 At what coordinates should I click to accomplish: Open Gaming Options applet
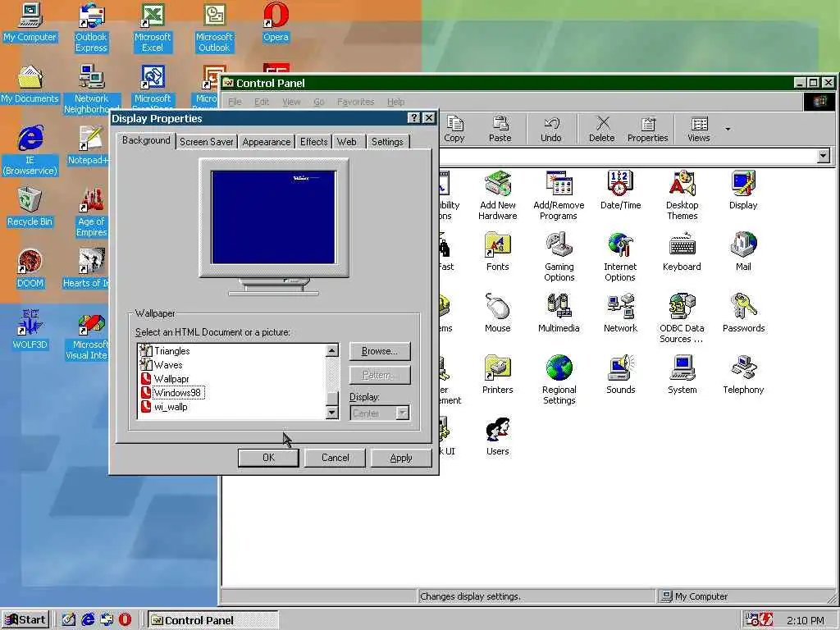(559, 257)
